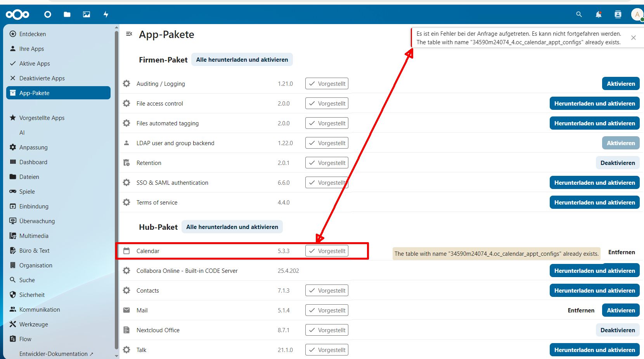Open the Dashboard circle icon in header
The width and height of the screenshot is (644, 359).
48,14
